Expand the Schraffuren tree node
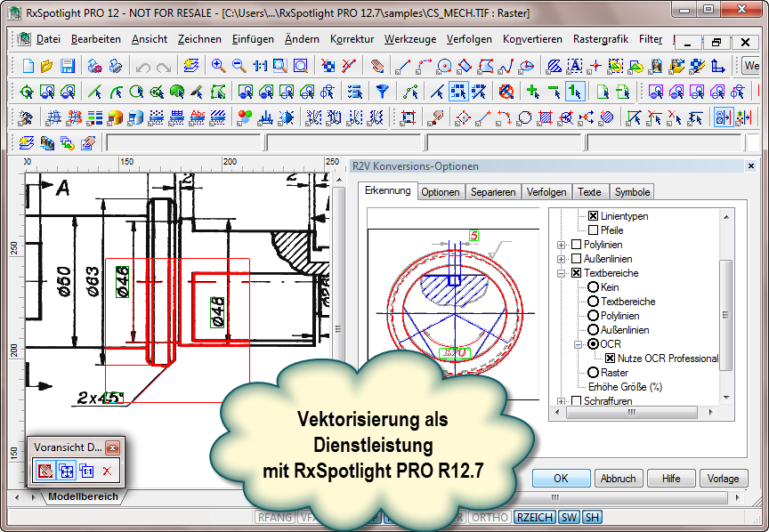 pos(562,401)
